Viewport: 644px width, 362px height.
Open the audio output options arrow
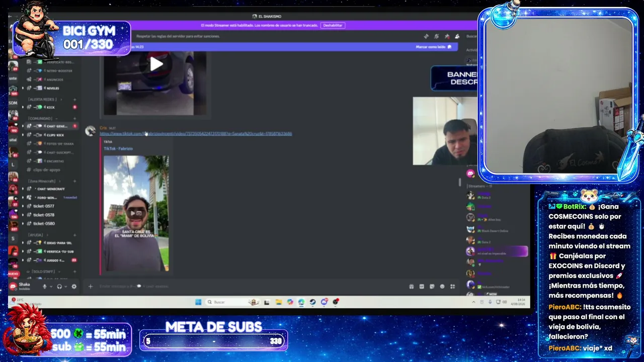click(x=65, y=287)
